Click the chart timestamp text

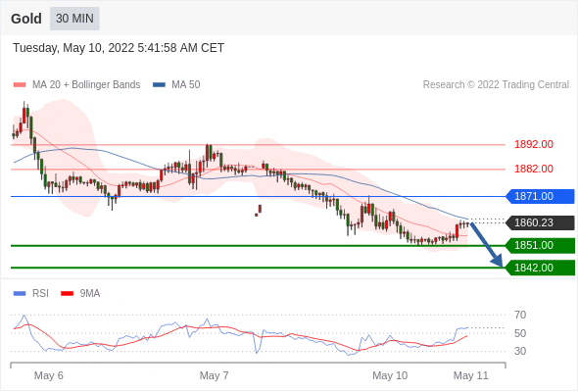click(x=119, y=48)
